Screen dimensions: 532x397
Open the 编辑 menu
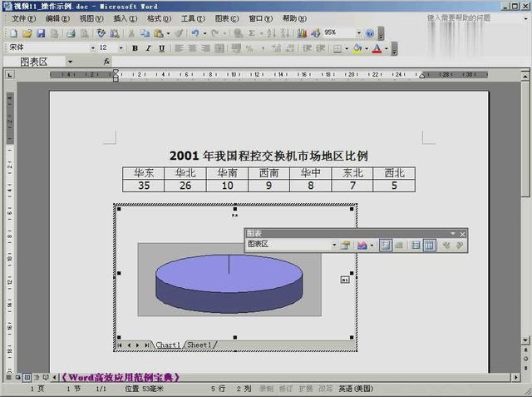pyautogui.click(x=57, y=18)
